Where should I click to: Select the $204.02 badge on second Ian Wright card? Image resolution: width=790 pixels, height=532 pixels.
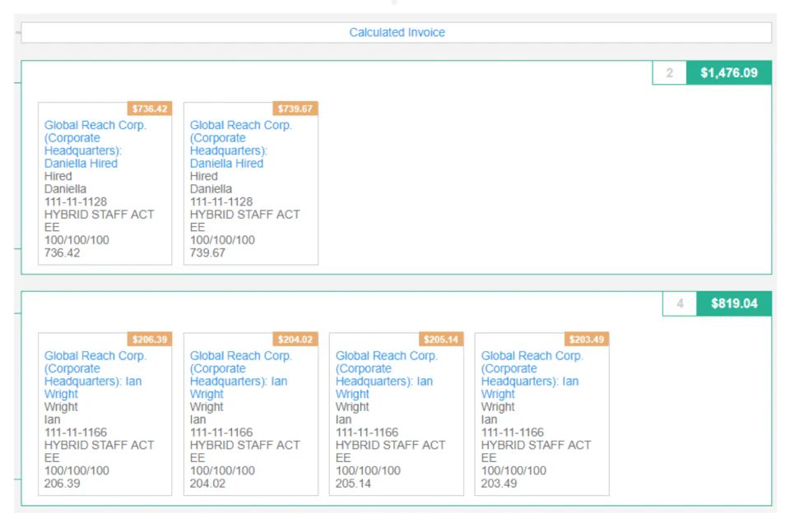(x=297, y=339)
